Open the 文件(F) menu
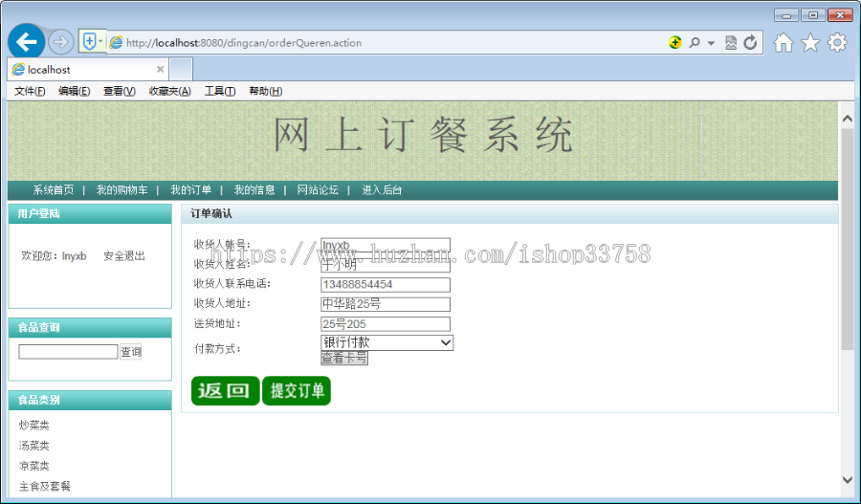Viewport: 861px width, 504px height. (30, 91)
